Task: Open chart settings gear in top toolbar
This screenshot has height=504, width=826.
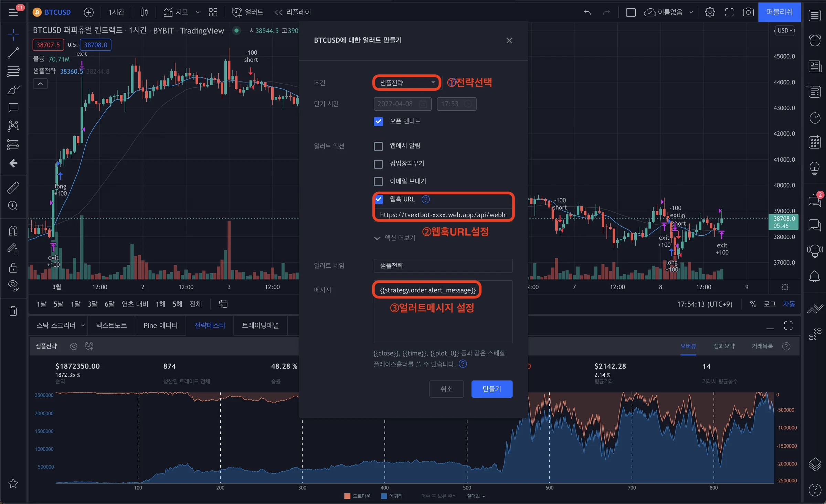Action: pos(710,12)
